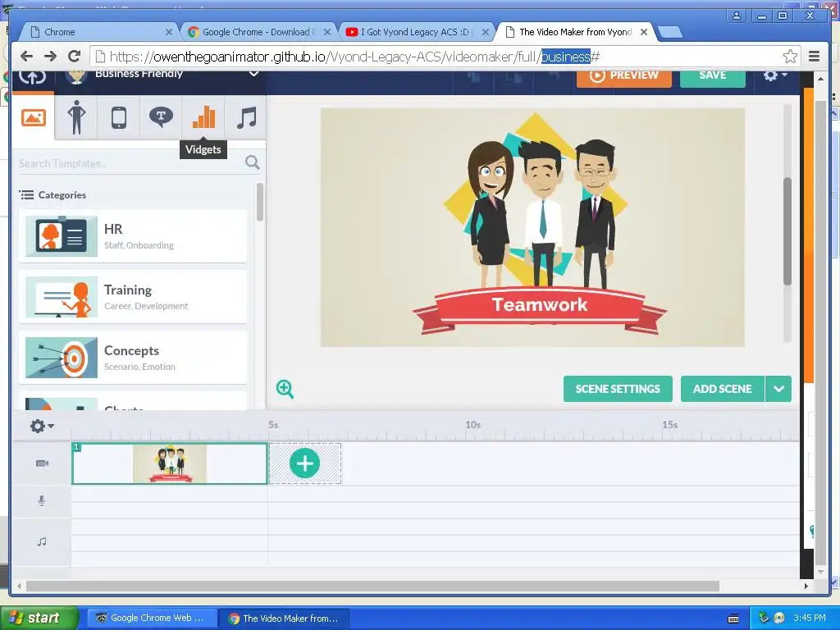Click the Teamwork banner on the stage
This screenshot has width=840, height=630.
point(540,311)
